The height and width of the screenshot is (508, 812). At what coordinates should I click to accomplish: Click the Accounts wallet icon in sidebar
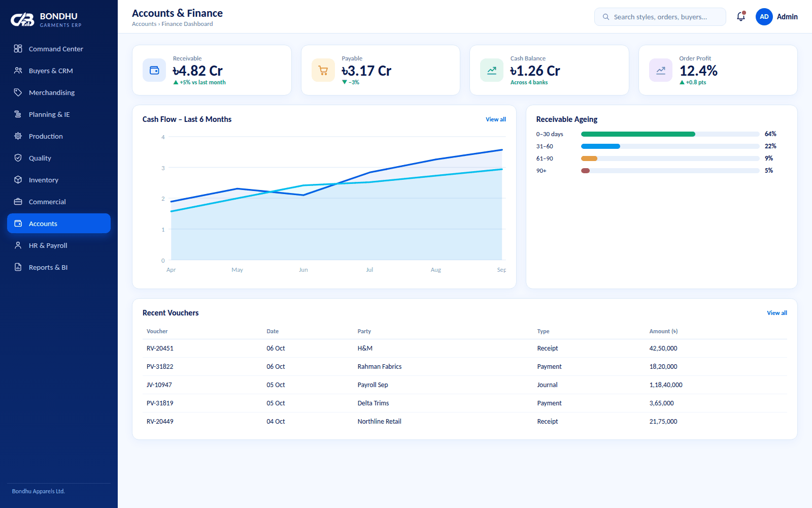[18, 224]
